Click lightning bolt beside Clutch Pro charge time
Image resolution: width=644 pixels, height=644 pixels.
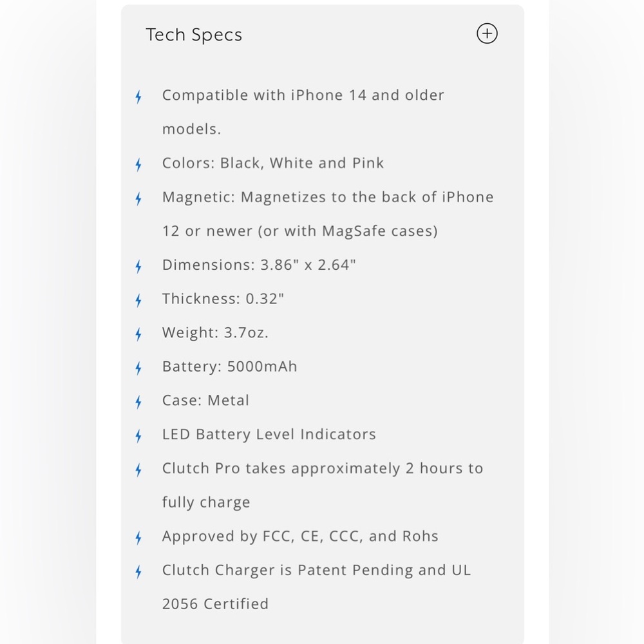coord(138,470)
